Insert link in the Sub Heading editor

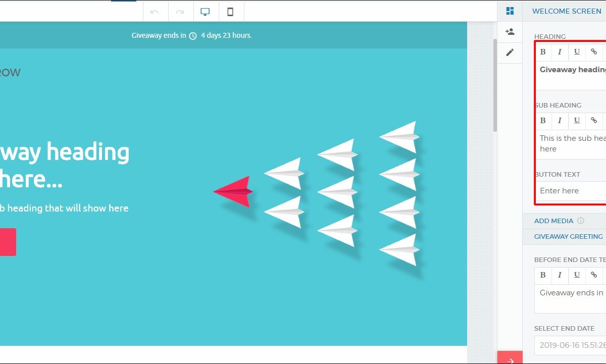594,120
